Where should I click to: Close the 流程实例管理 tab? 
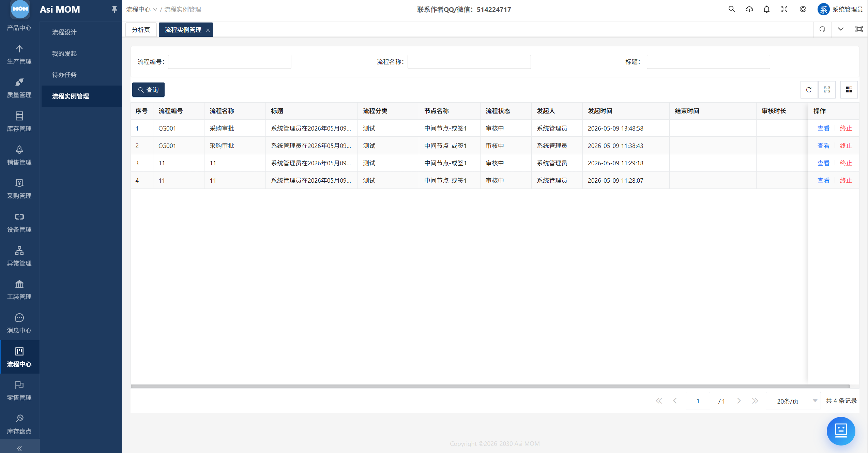click(x=208, y=30)
